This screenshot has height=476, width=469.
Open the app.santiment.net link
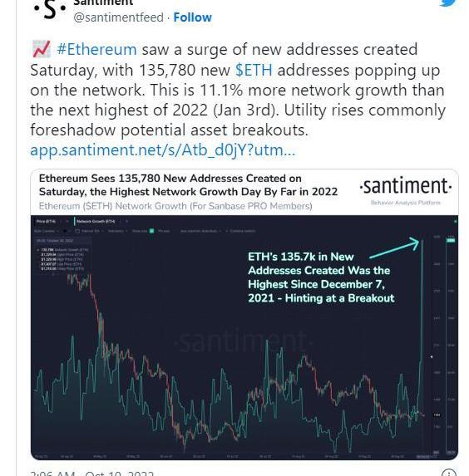[x=163, y=150]
